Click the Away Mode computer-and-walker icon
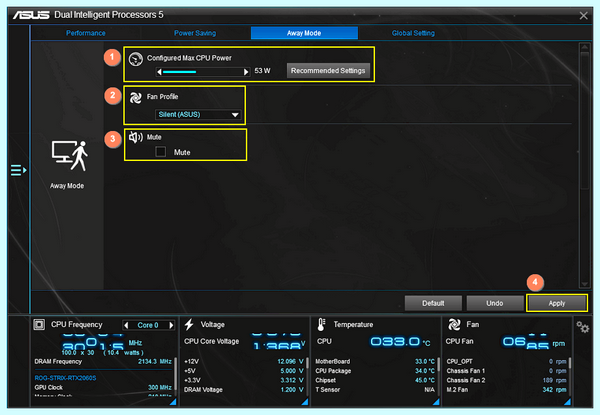Screen dimensions: 600x415 pos(70,156)
